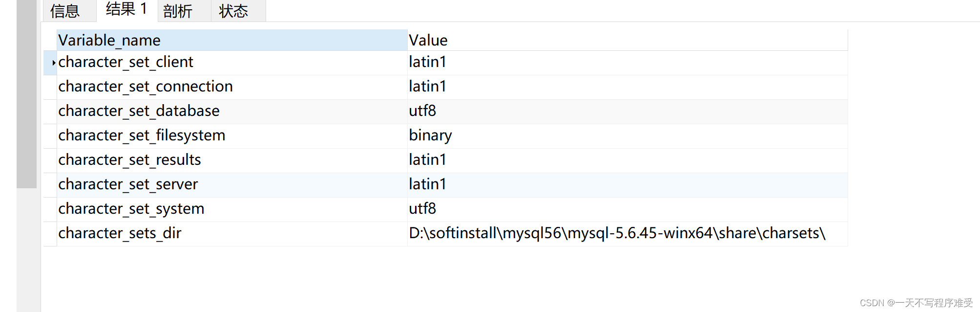
Task: Select the character_set_client cell
Action: pyautogui.click(x=232, y=63)
